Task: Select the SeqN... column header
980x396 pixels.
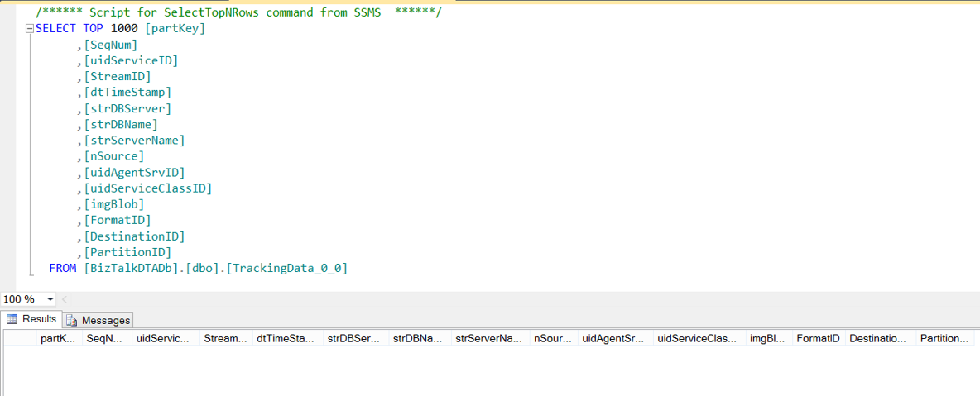Action: (107, 338)
